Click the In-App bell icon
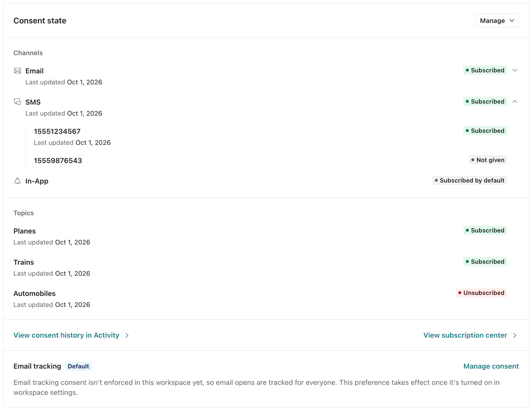532x411 pixels. [x=17, y=181]
